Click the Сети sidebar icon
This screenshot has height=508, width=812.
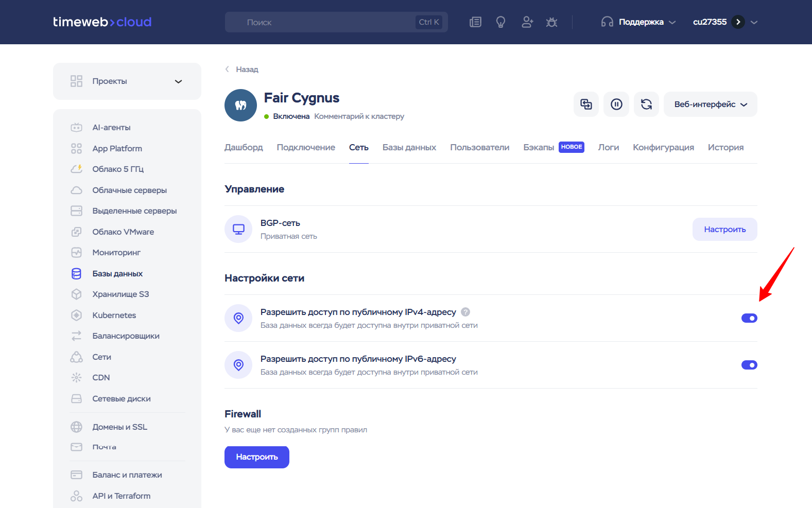(76, 357)
